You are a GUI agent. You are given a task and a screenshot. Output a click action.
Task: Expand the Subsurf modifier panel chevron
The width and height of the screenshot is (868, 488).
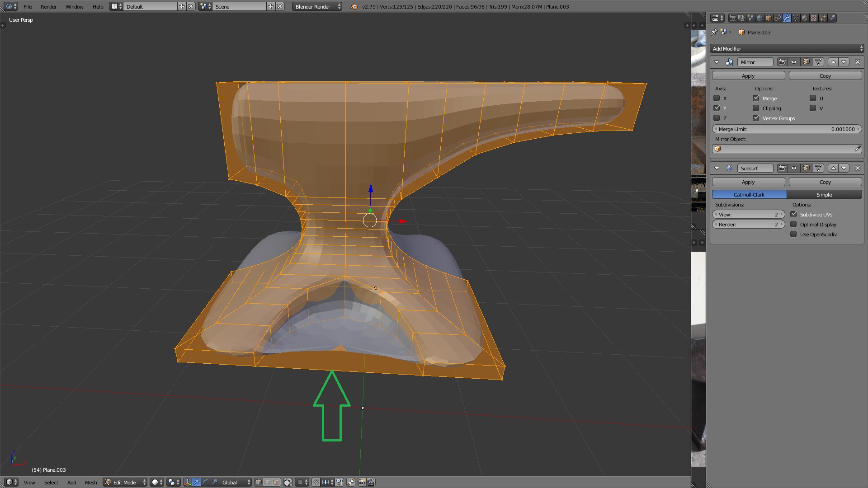click(716, 168)
